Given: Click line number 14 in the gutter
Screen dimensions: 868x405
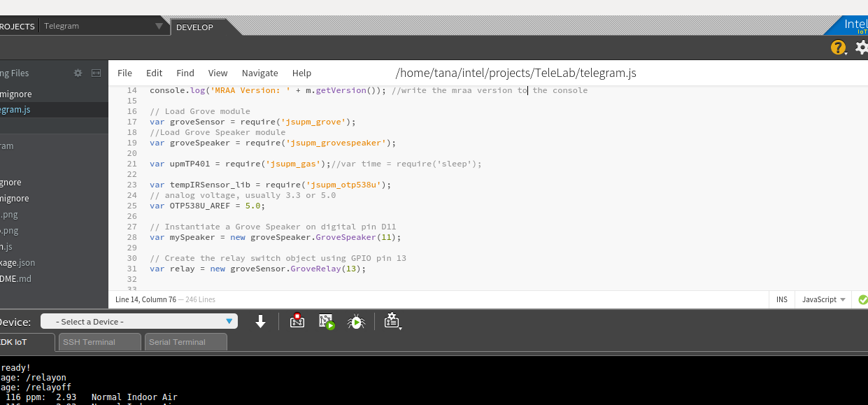Looking at the screenshot, I should [132, 90].
